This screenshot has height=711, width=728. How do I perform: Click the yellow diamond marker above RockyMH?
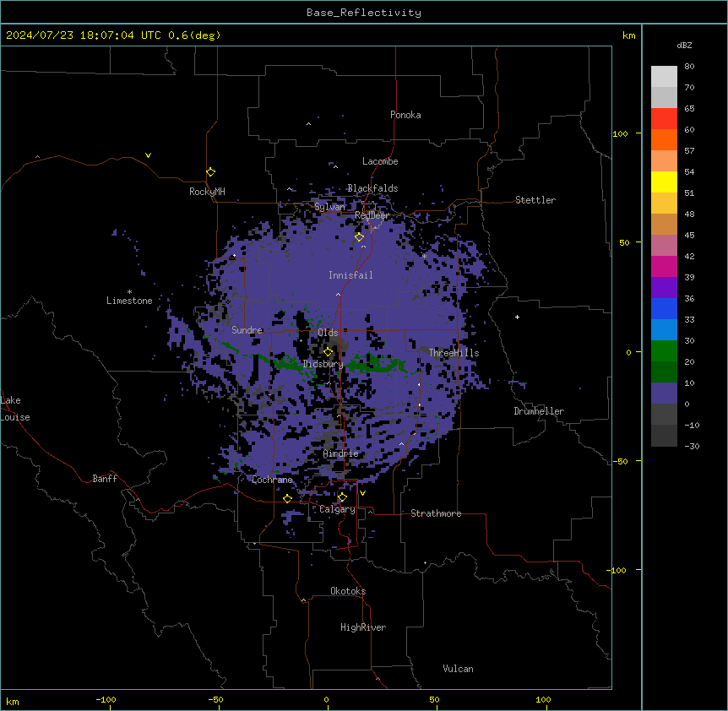tap(210, 172)
